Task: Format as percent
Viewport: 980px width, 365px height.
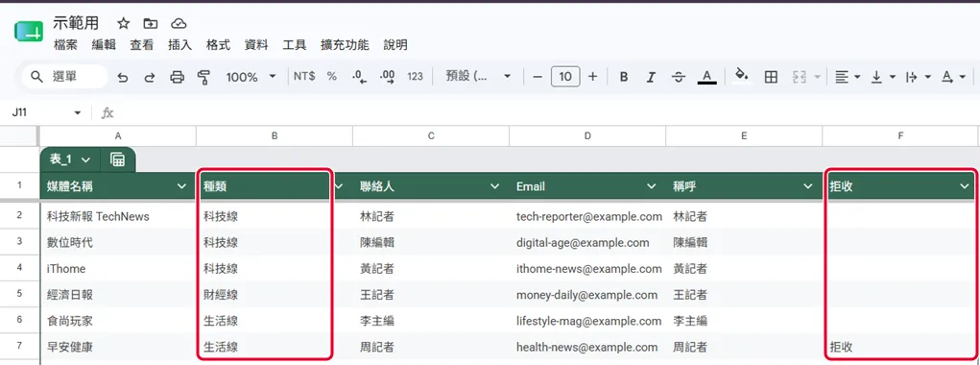Action: coord(332,76)
